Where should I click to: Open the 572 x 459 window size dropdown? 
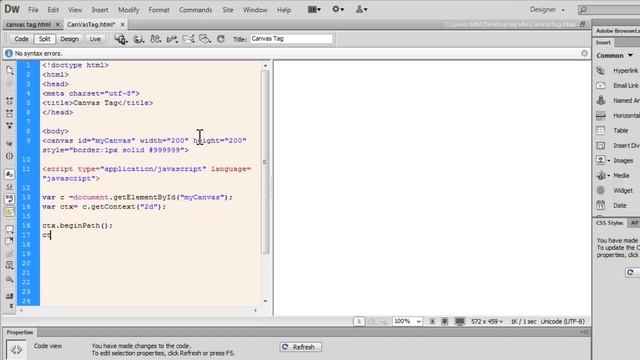point(487,322)
